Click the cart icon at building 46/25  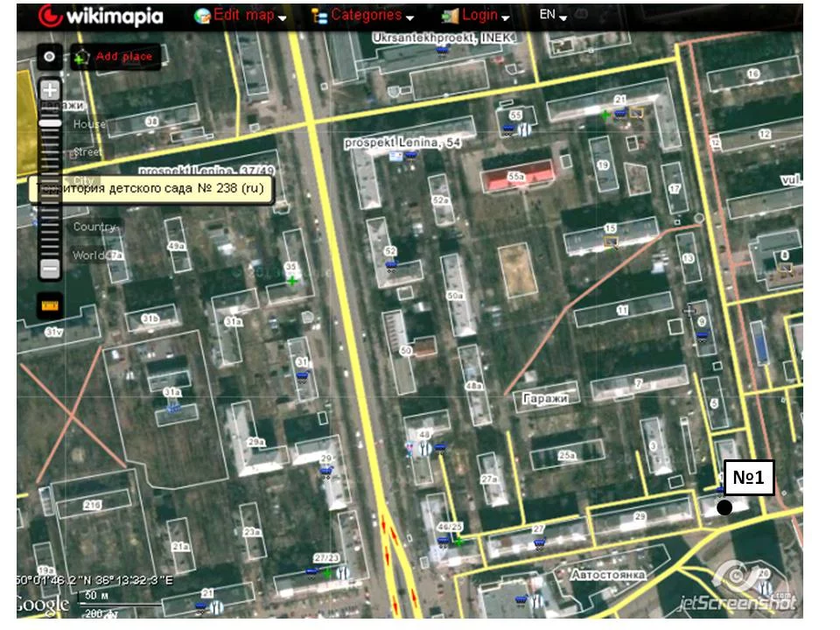tap(443, 540)
